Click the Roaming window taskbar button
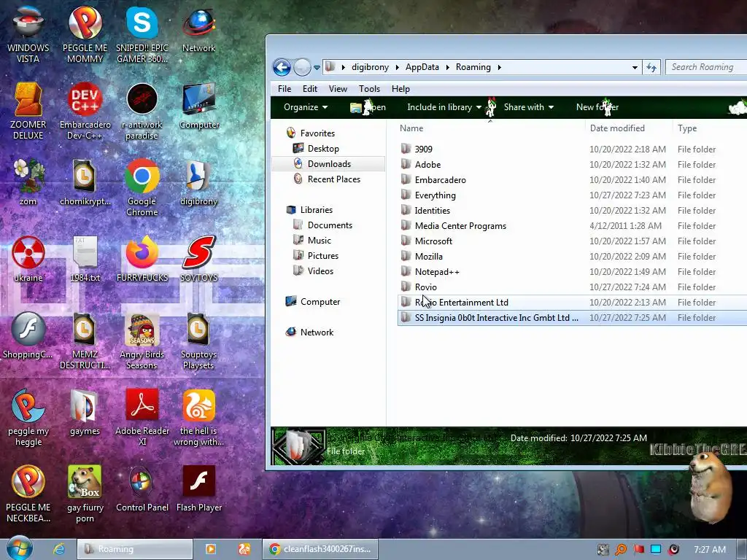This screenshot has height=560, width=747. [135, 549]
